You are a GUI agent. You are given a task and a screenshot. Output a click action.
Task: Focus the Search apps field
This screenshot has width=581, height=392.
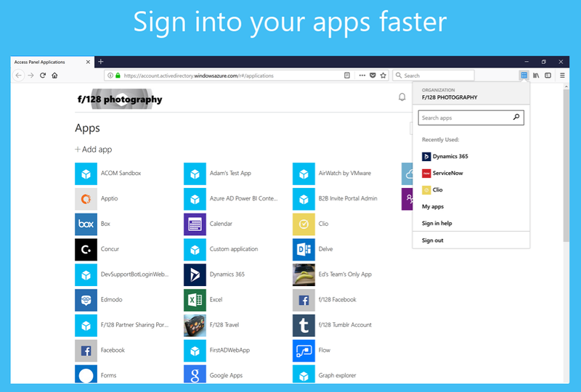[471, 118]
